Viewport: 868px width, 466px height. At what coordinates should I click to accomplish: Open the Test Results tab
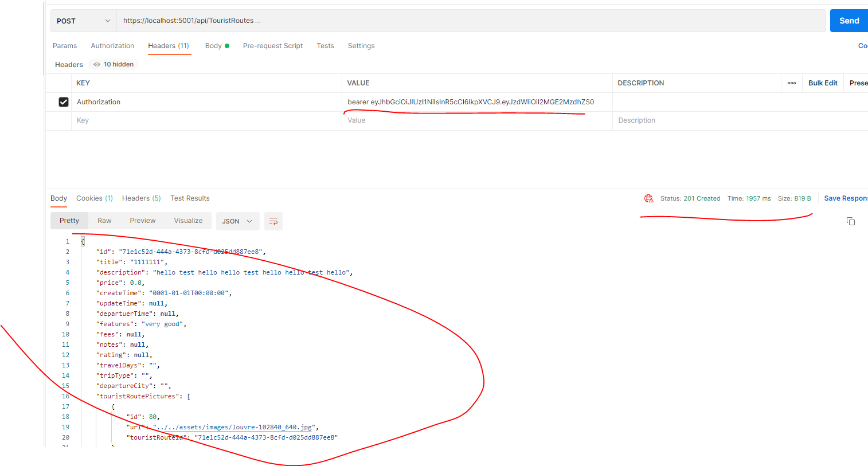tap(190, 198)
